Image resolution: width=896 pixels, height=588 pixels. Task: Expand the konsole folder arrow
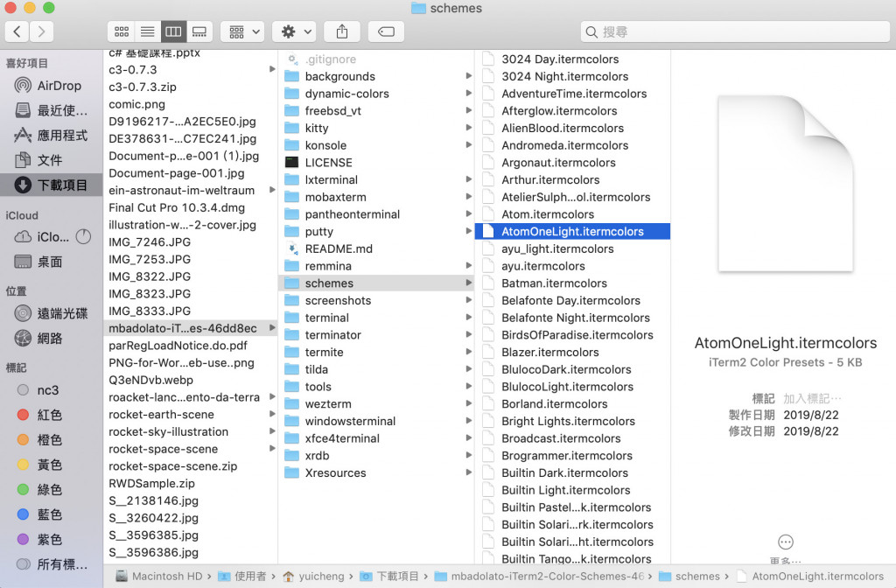pyautogui.click(x=469, y=145)
